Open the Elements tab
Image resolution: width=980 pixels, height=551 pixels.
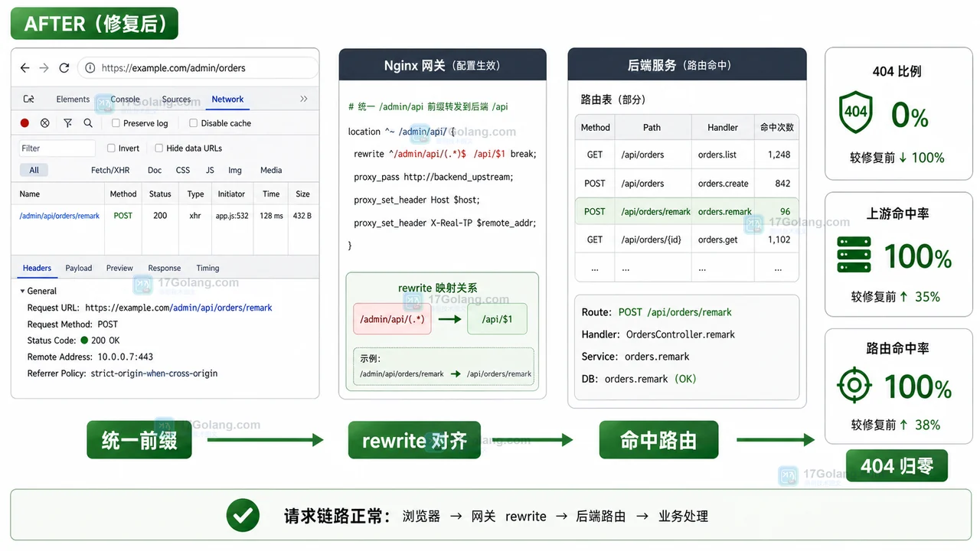point(73,99)
